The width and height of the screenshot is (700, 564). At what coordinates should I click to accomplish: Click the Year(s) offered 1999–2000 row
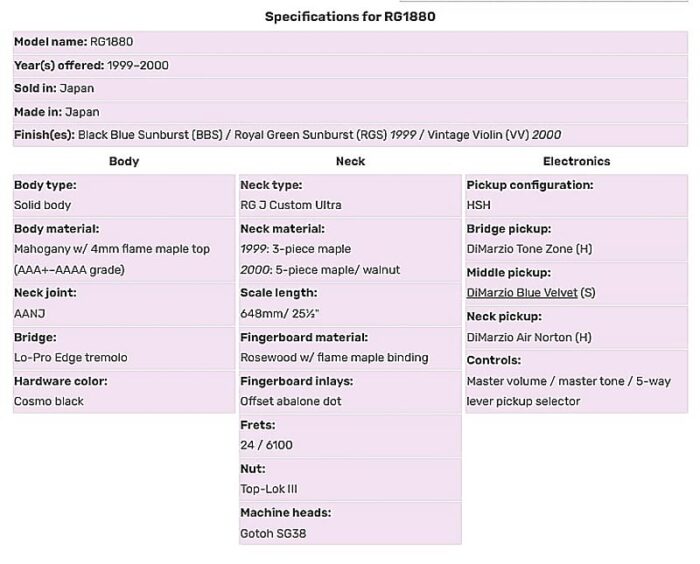pos(350,65)
